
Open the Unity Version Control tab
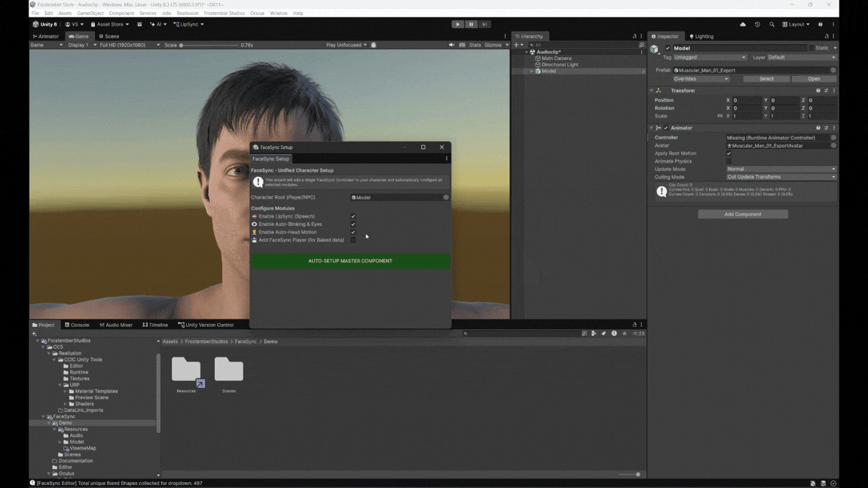click(x=206, y=325)
